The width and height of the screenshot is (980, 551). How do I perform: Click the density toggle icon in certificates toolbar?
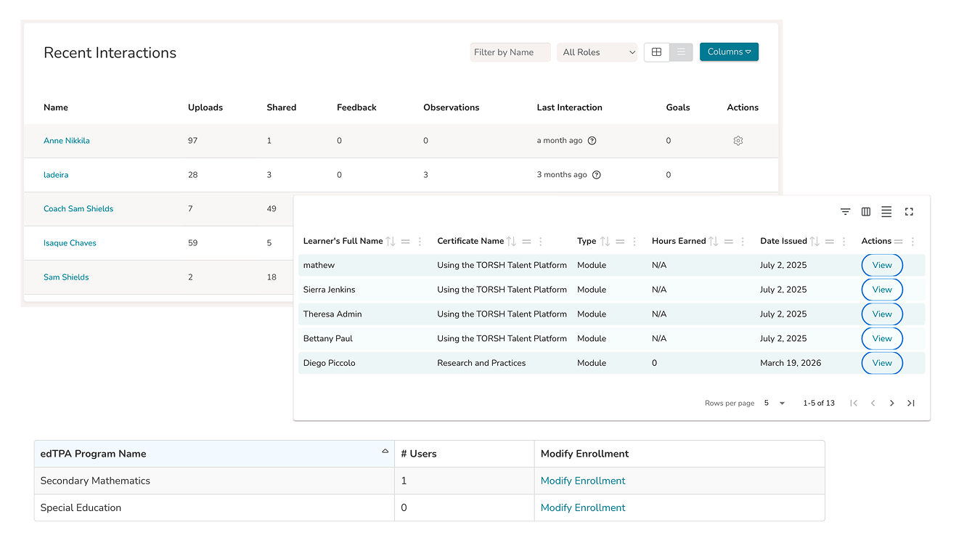click(886, 212)
